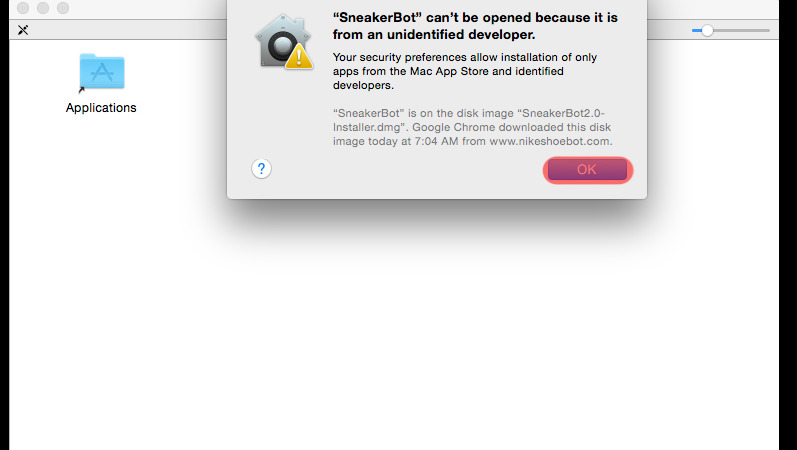Click the second gray minimize window button
This screenshot has height=450, width=797.
pyautogui.click(x=43, y=8)
